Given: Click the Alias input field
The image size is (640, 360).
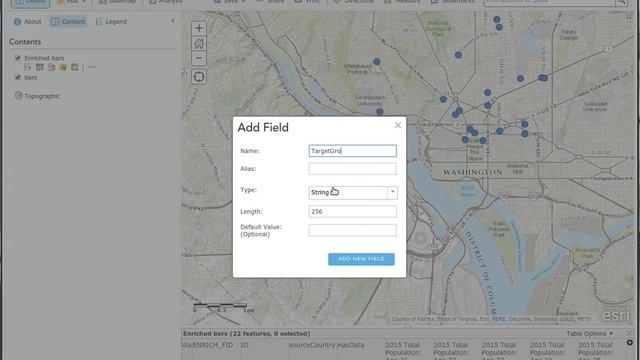Looking at the screenshot, I should (x=352, y=169).
